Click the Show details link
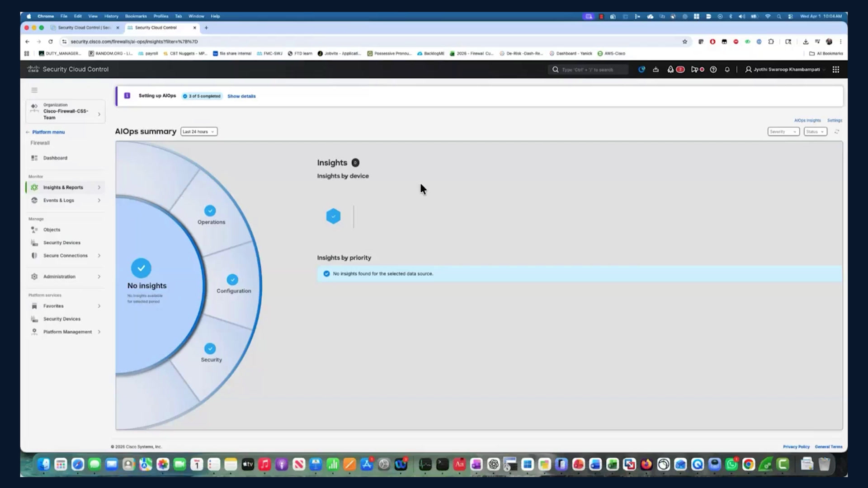Image resolution: width=868 pixels, height=488 pixels. (x=241, y=96)
